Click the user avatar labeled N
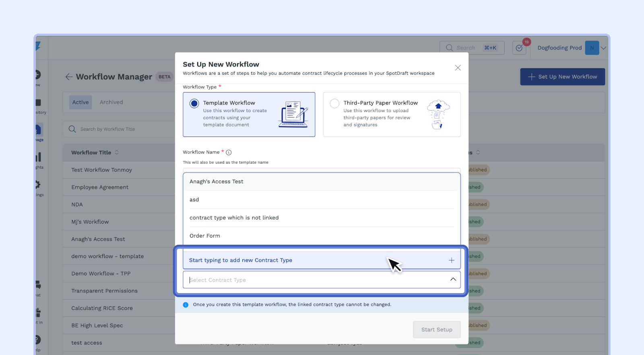Viewport: 644px width, 355px height. click(x=592, y=48)
